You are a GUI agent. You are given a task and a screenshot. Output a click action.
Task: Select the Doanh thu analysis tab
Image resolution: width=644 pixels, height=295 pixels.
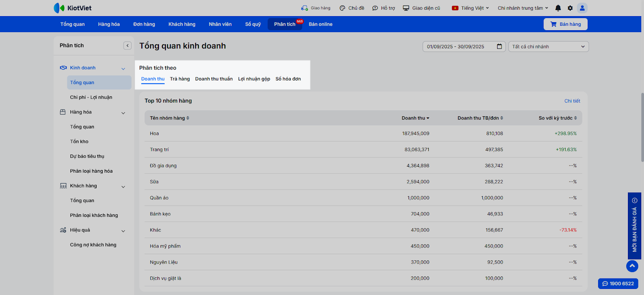click(153, 79)
